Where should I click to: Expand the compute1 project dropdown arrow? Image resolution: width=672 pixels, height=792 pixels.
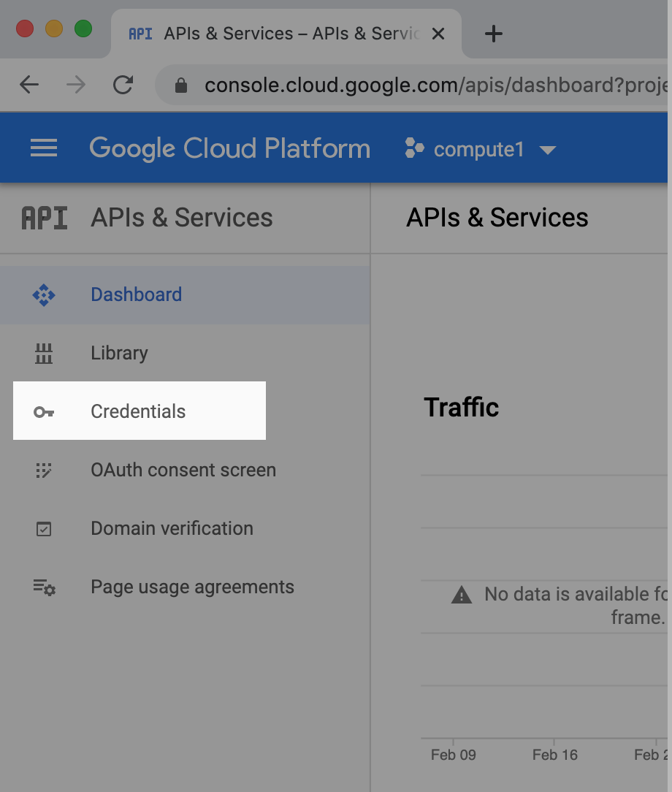[x=547, y=150]
